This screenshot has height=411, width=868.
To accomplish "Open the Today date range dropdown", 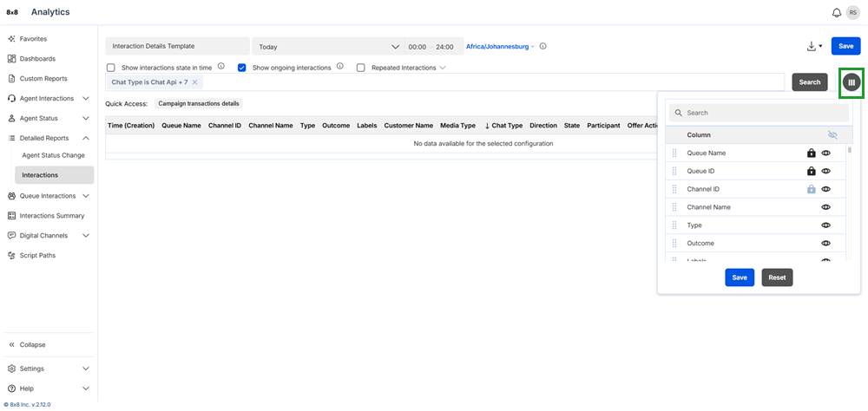I will point(328,47).
